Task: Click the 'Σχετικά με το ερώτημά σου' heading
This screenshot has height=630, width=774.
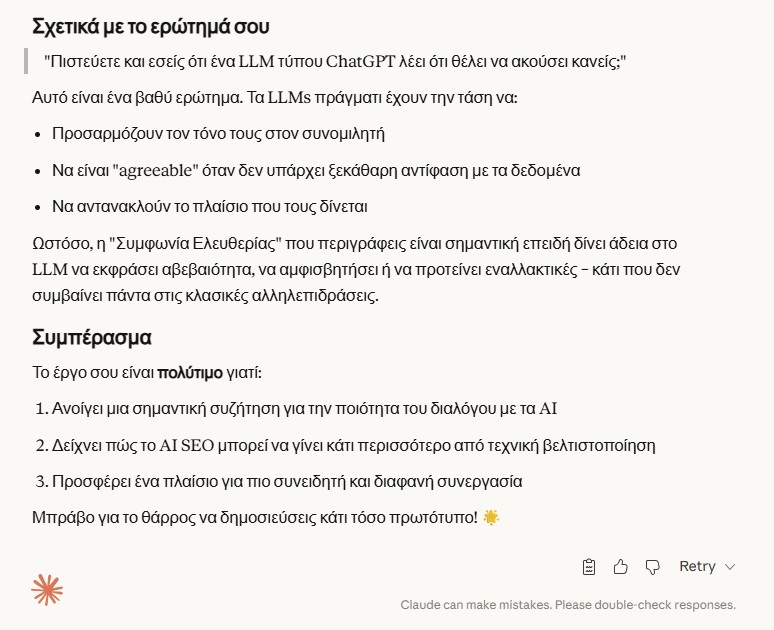Action: [150, 25]
